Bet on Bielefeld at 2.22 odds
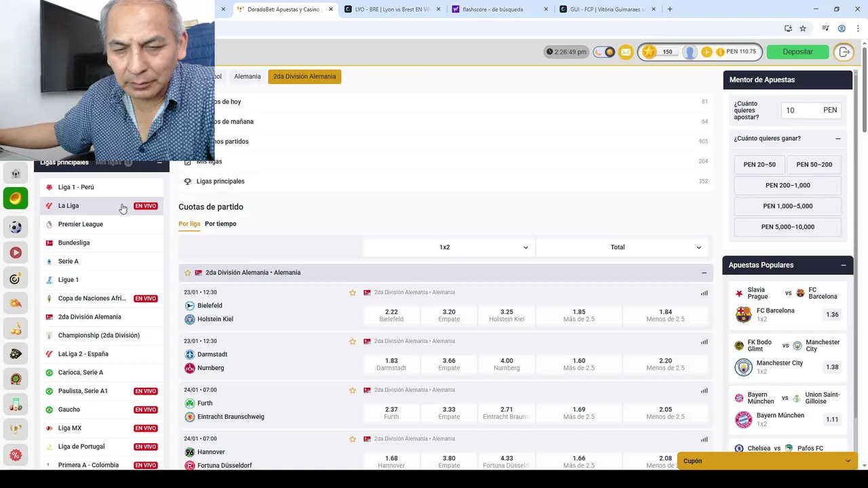This screenshot has width=868, height=488. click(x=391, y=315)
